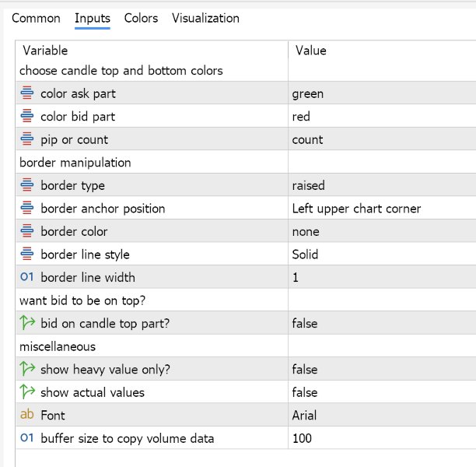Select the 'pip or count' variable name
476x467 pixels.
(74, 140)
